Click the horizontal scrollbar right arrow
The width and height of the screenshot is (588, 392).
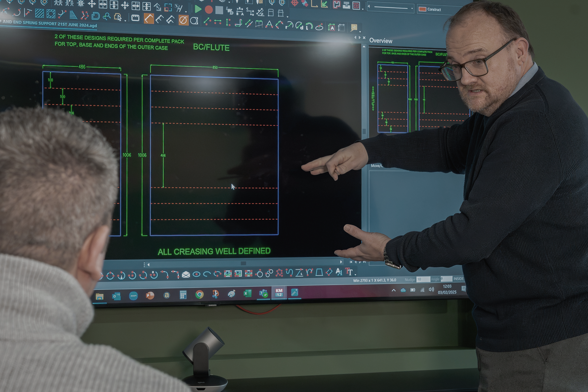(341, 262)
